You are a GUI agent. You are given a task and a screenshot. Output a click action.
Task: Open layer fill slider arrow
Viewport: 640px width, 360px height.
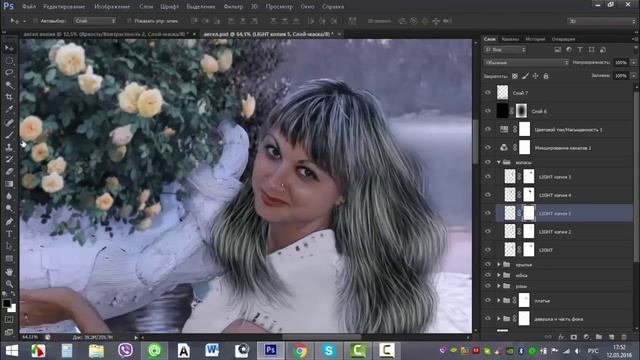click(x=633, y=76)
